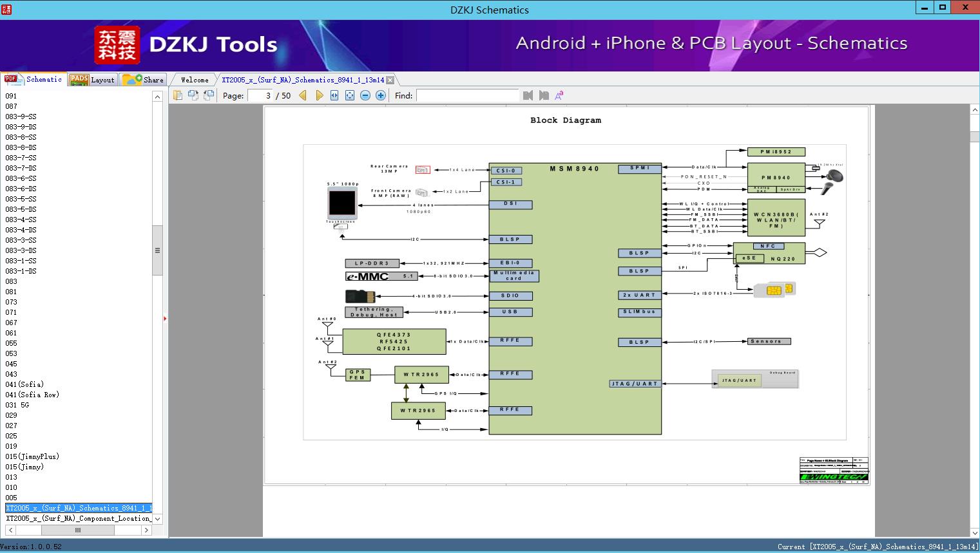The image size is (980, 553).
Task: Click the DZKJ Tools logo in the banner
Action: pos(186,44)
